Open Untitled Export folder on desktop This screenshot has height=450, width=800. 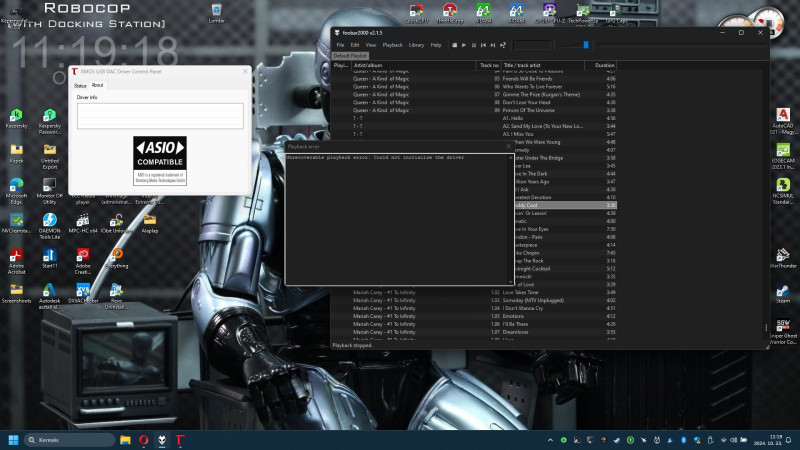pyautogui.click(x=49, y=156)
